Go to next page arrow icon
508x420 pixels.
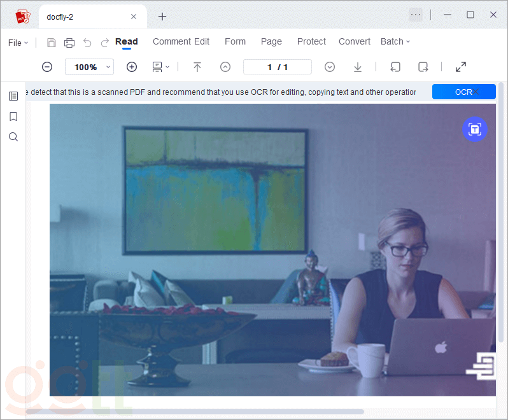(330, 67)
